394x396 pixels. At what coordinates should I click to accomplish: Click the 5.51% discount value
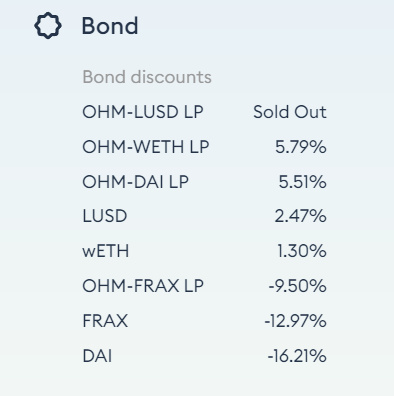(302, 182)
